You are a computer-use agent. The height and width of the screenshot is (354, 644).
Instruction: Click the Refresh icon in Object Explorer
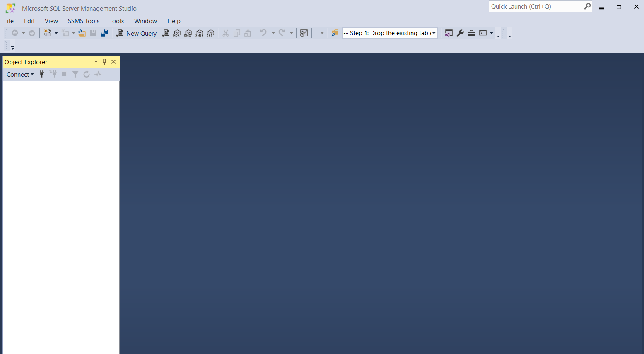(87, 74)
